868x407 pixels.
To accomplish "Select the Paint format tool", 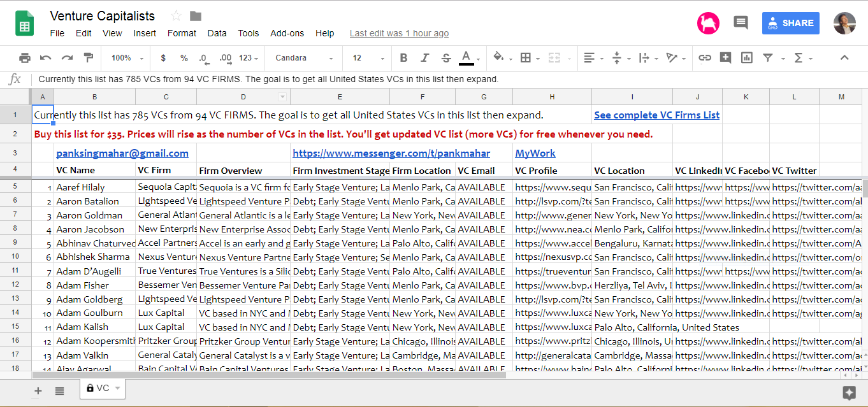I will 89,58.
